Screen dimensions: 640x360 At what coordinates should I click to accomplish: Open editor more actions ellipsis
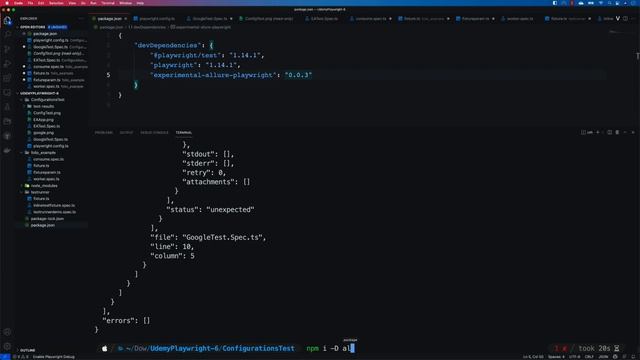coord(633,18)
